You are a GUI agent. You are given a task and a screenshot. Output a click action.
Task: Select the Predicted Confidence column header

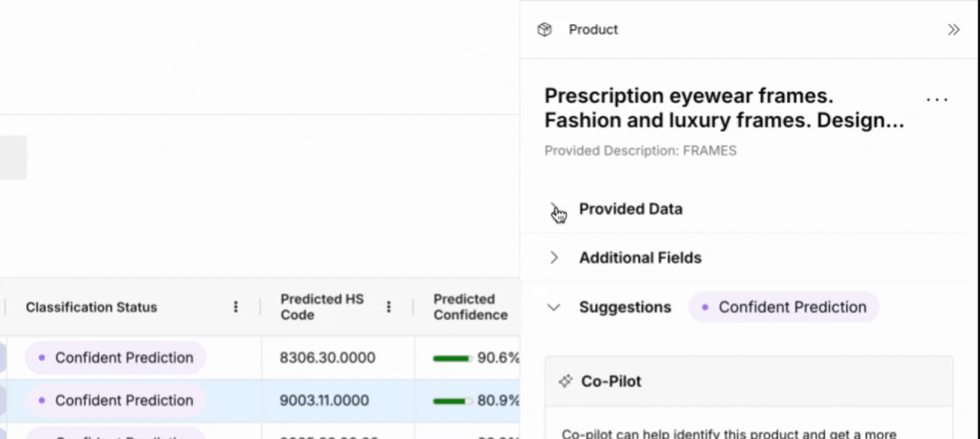coord(470,307)
